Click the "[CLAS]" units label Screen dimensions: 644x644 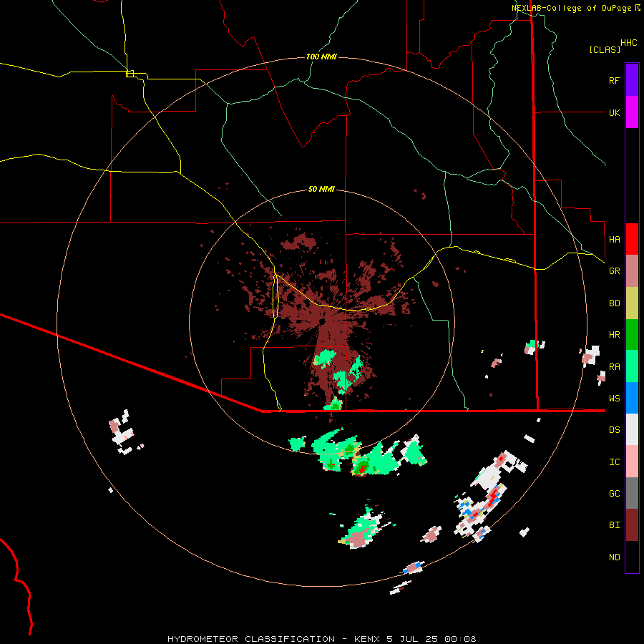[x=605, y=49]
